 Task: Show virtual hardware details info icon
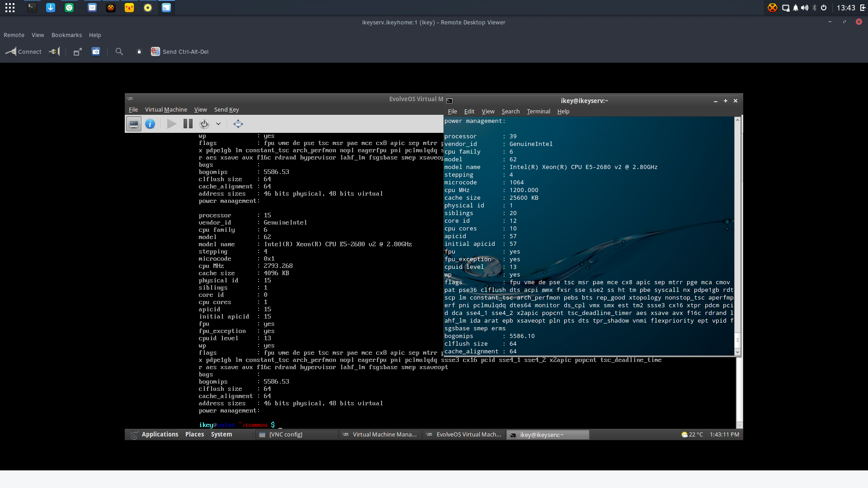coord(150,124)
